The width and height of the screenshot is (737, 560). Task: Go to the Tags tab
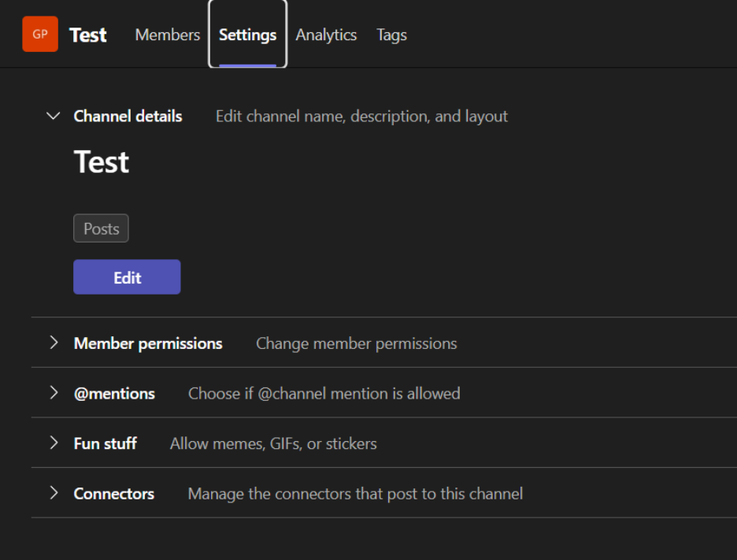coord(391,35)
